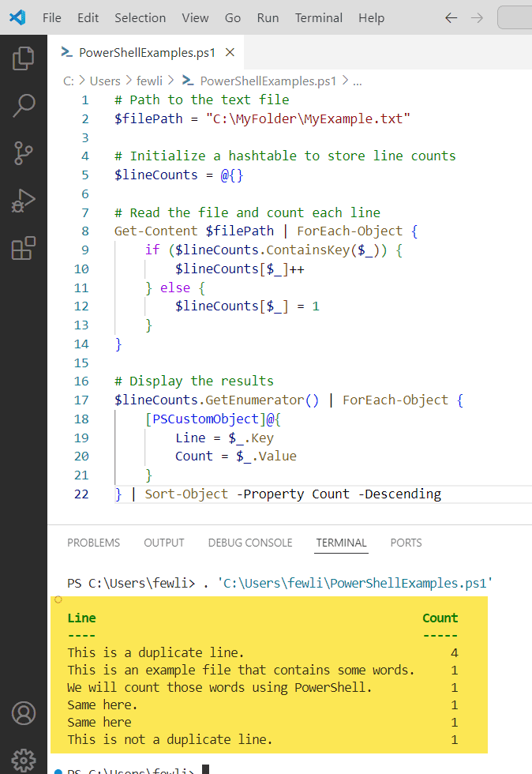
Task: Click the PowerShell icon on the file tab
Action: coord(66,51)
